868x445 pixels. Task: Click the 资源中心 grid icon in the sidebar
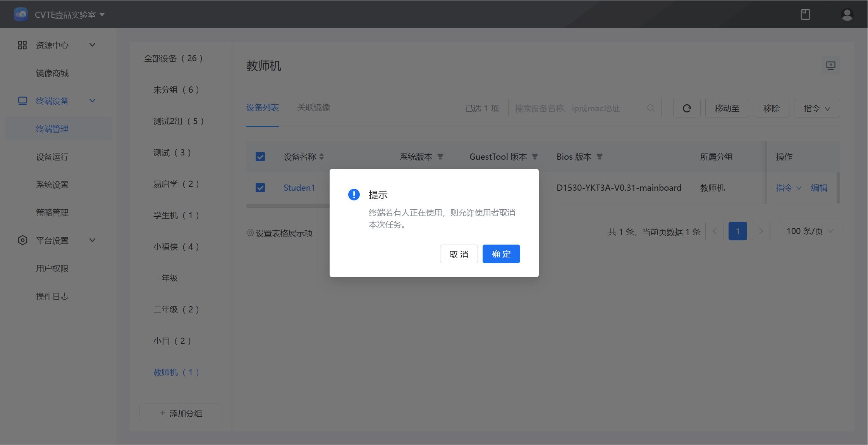(x=22, y=45)
